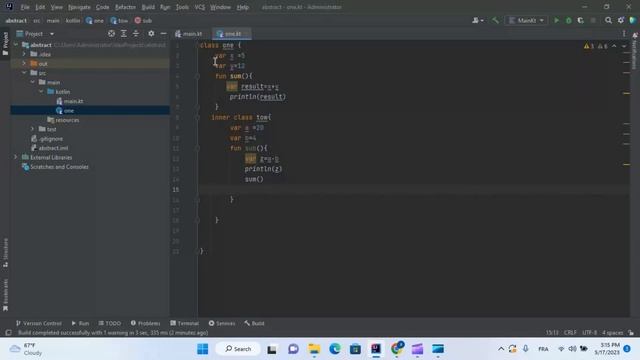Select opened file target icon in Project panel
The width and height of the screenshot is (640, 360).
pyautogui.click(x=111, y=33)
